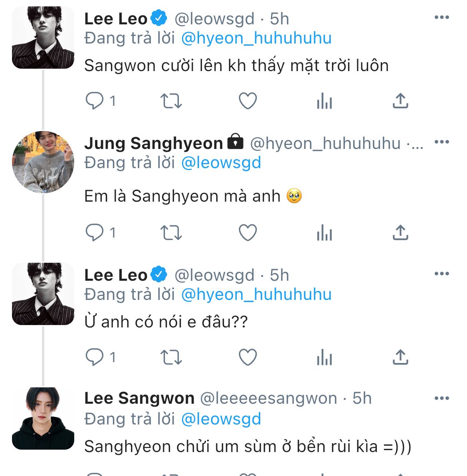This screenshot has height=476, width=467.
Task: Reply to Jung Sanghyeon's tweet
Action: 95,232
